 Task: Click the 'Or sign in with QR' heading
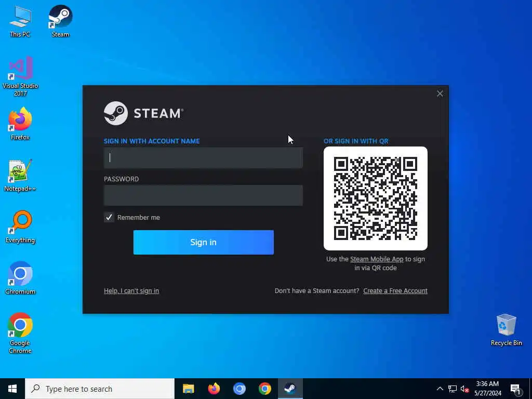pyautogui.click(x=356, y=141)
